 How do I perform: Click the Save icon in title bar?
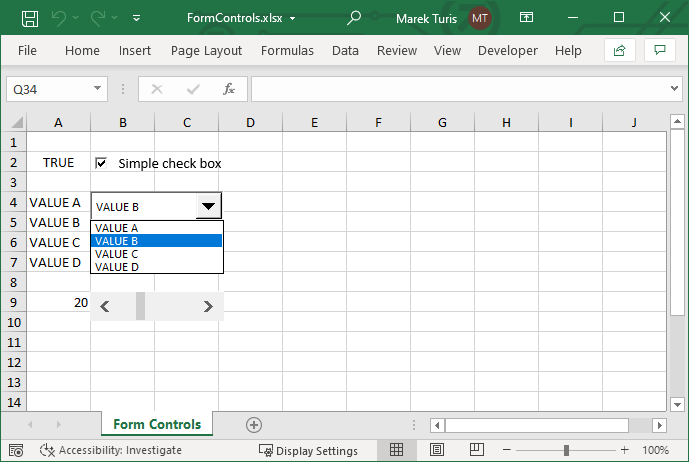30,18
